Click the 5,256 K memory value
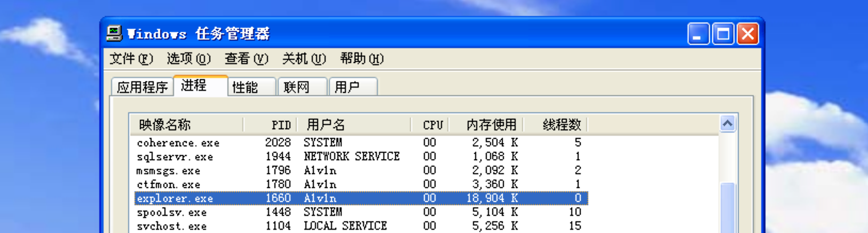Image resolution: width=868 pixels, height=233 pixels. click(x=495, y=226)
